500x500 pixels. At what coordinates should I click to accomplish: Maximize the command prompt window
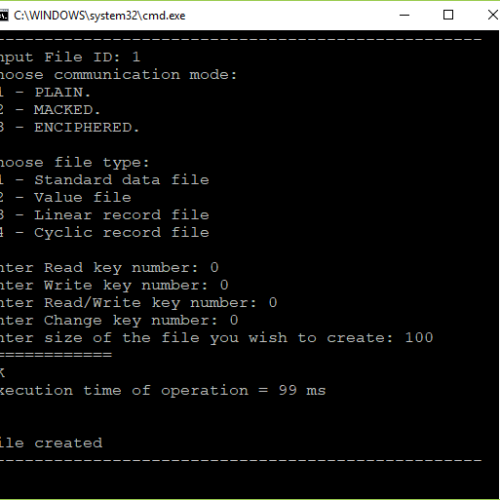(x=448, y=15)
